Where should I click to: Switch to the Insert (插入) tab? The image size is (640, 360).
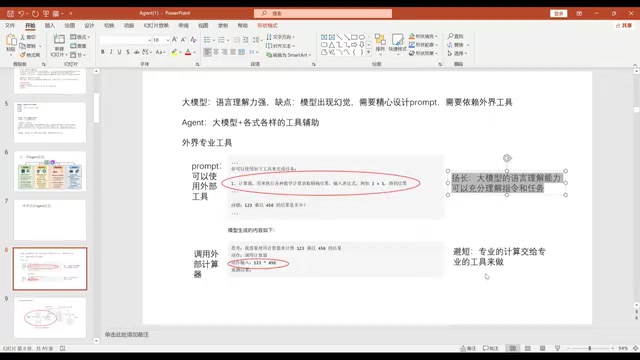tap(50, 25)
